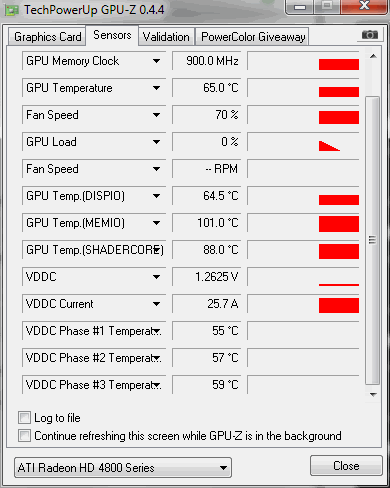The height and width of the screenshot is (488, 390).
Task: Open the ATI Radeon HD 4800 Series selector
Action: [x=123, y=468]
